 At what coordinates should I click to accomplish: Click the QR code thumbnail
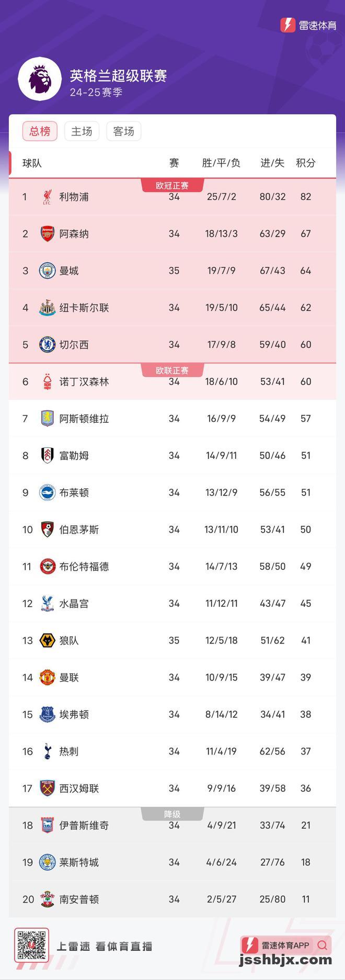click(x=31, y=945)
